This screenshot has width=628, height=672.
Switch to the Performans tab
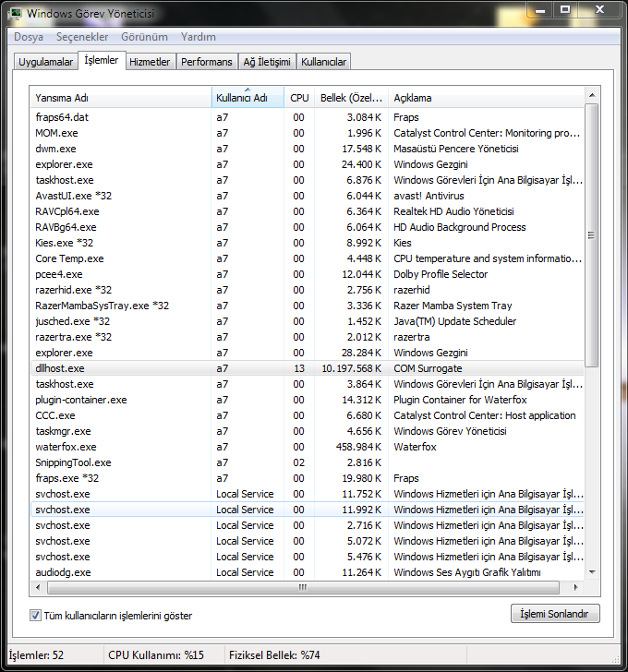coord(207,62)
